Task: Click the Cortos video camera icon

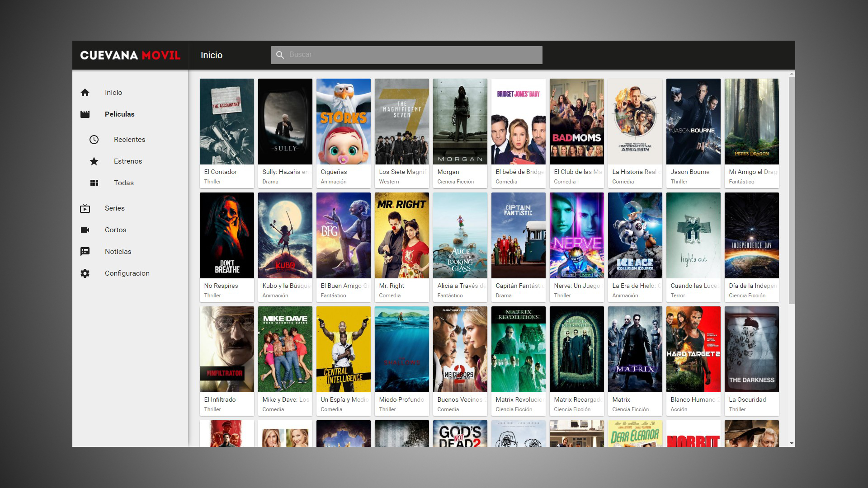Action: (85, 230)
